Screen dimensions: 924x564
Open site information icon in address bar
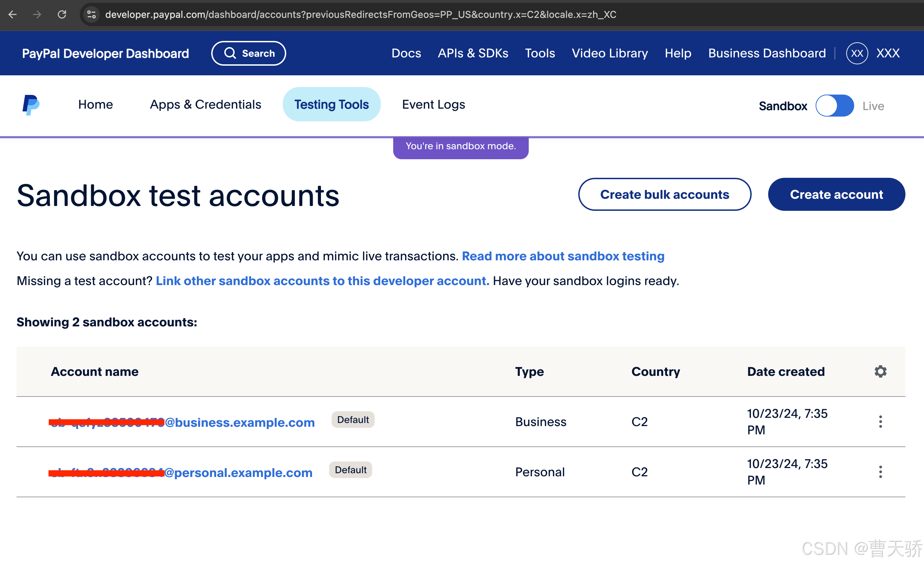click(91, 14)
